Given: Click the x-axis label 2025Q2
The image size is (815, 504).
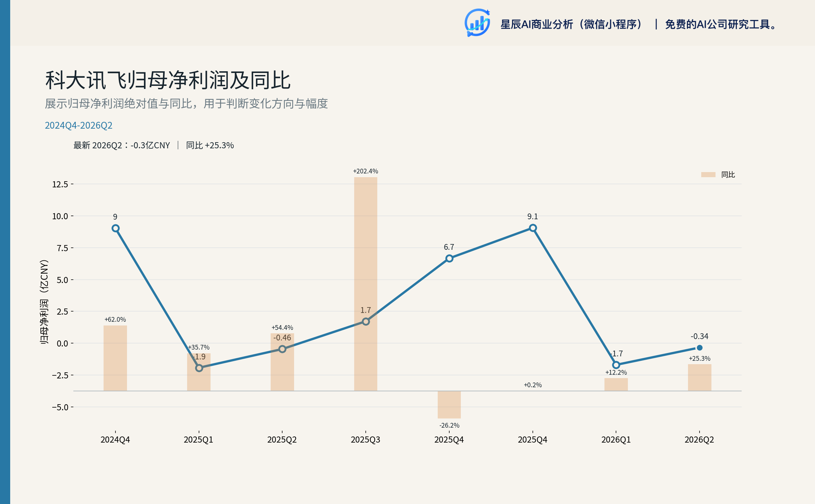Looking at the screenshot, I should (x=282, y=440).
